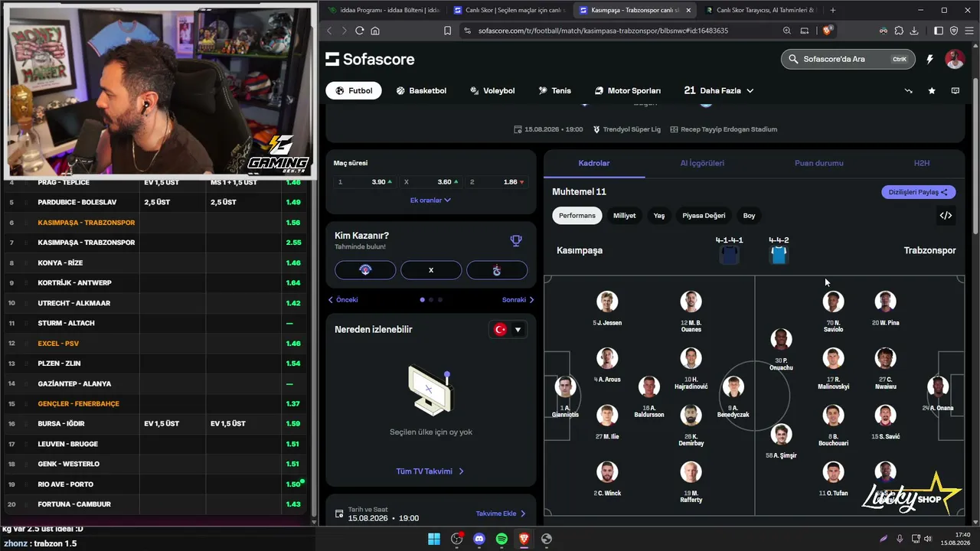Open the Tenis sport menu
Viewport: 980px width, 551px height.
[x=555, y=90]
